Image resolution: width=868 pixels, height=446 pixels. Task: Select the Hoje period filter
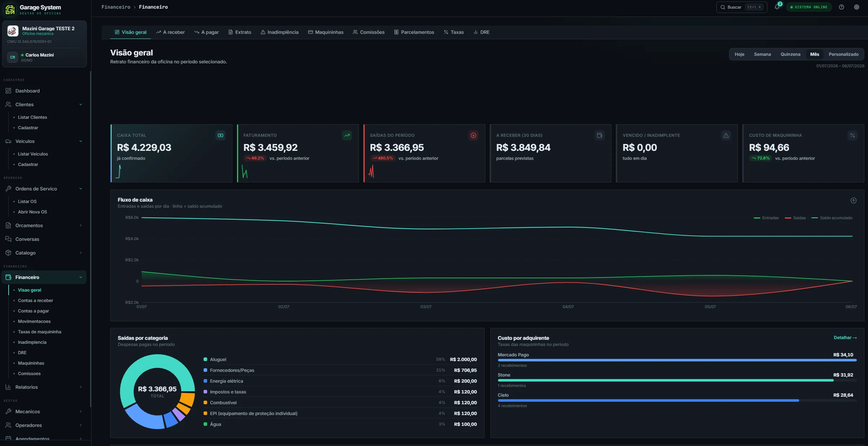[x=739, y=54]
